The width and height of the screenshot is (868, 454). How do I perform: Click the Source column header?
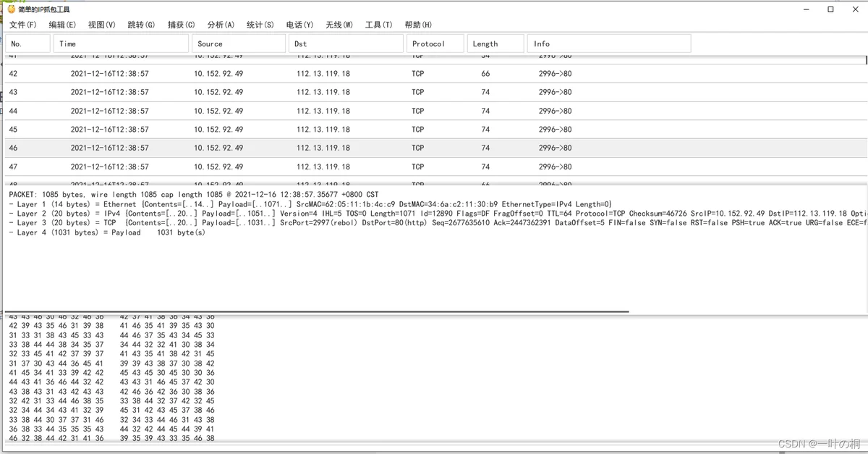tap(239, 43)
